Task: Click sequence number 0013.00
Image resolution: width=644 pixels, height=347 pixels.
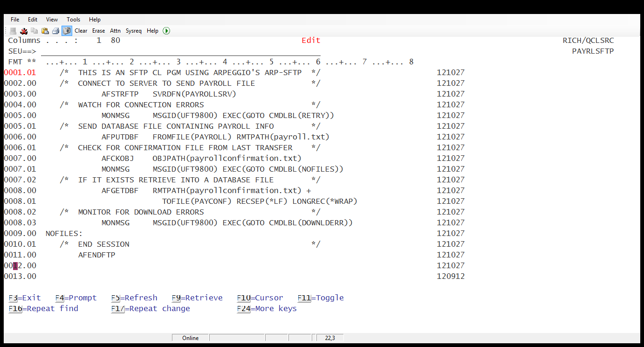Action: coord(20,277)
